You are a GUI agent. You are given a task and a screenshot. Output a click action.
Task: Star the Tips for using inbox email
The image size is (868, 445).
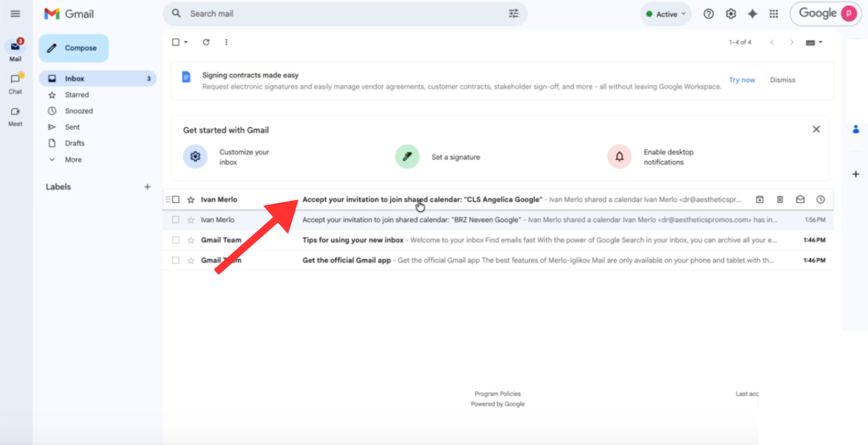[x=191, y=240]
